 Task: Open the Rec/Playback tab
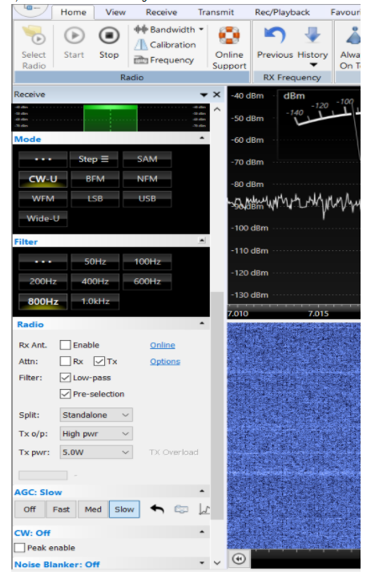(x=282, y=12)
